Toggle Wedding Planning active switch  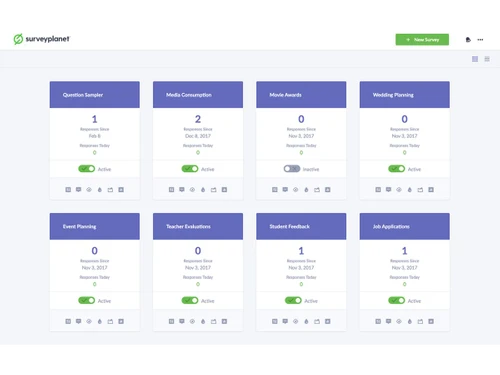click(397, 169)
